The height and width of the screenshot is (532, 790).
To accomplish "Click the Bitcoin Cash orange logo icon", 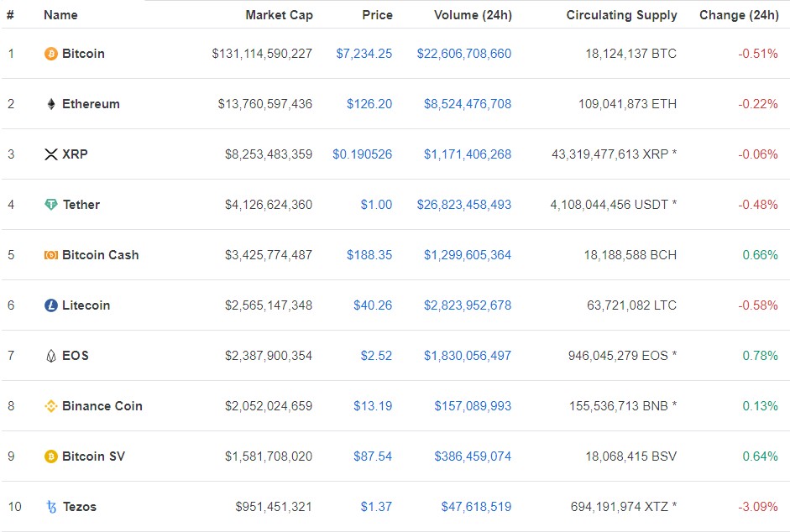I will click(51, 255).
